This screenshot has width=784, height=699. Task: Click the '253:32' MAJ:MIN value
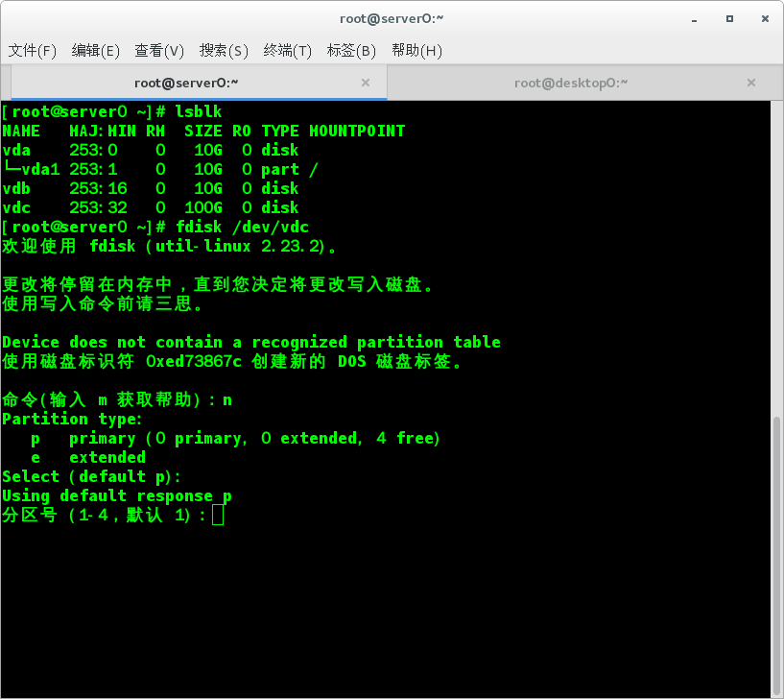[98, 207]
